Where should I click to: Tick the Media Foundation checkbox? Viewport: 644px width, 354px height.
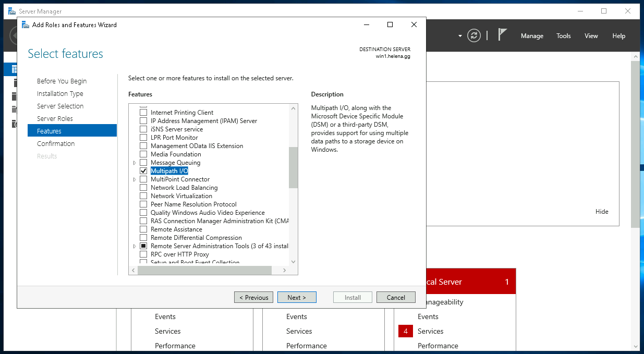click(x=143, y=154)
